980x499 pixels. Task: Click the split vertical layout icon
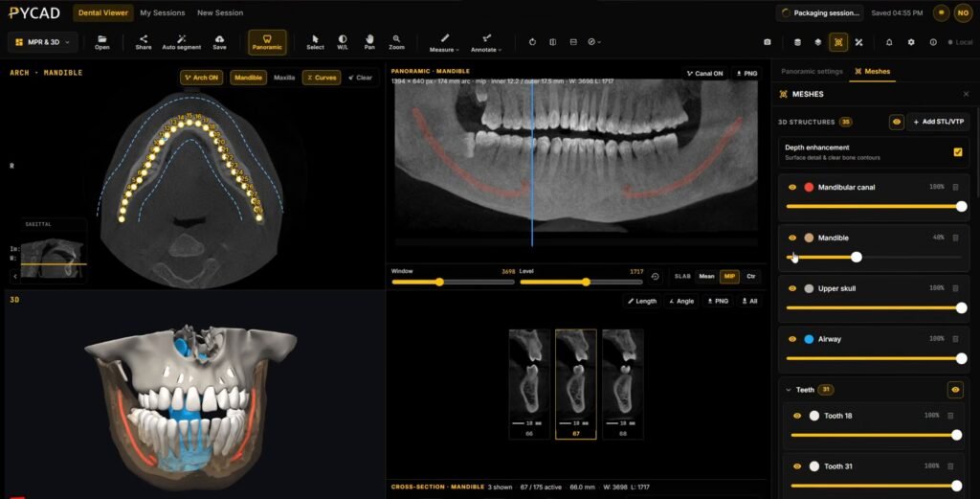pyautogui.click(x=552, y=42)
